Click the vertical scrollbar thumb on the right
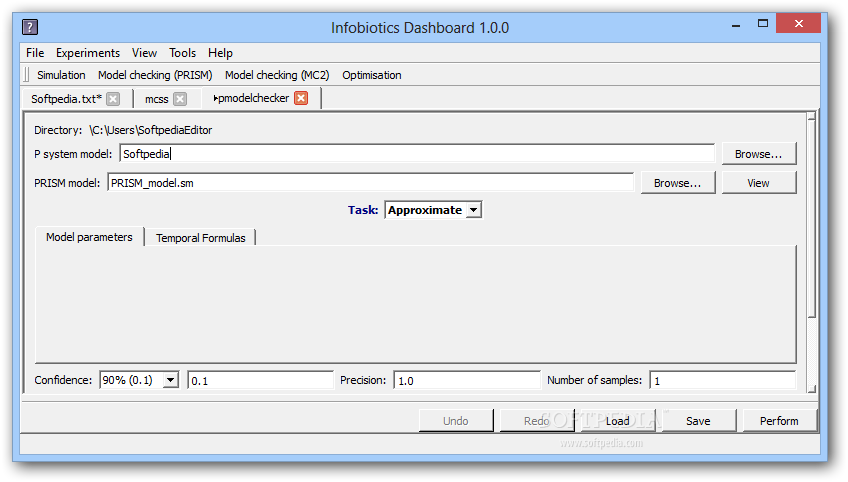This screenshot has height=482, width=848. [x=811, y=219]
